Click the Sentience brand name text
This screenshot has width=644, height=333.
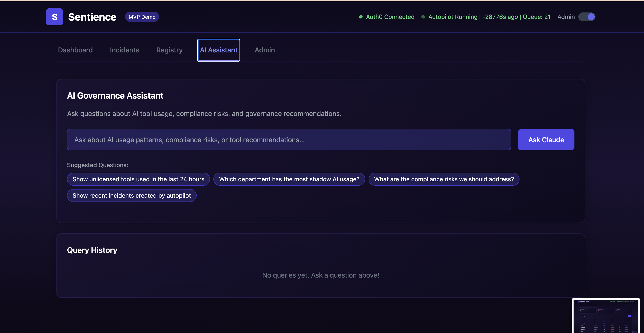[92, 17]
